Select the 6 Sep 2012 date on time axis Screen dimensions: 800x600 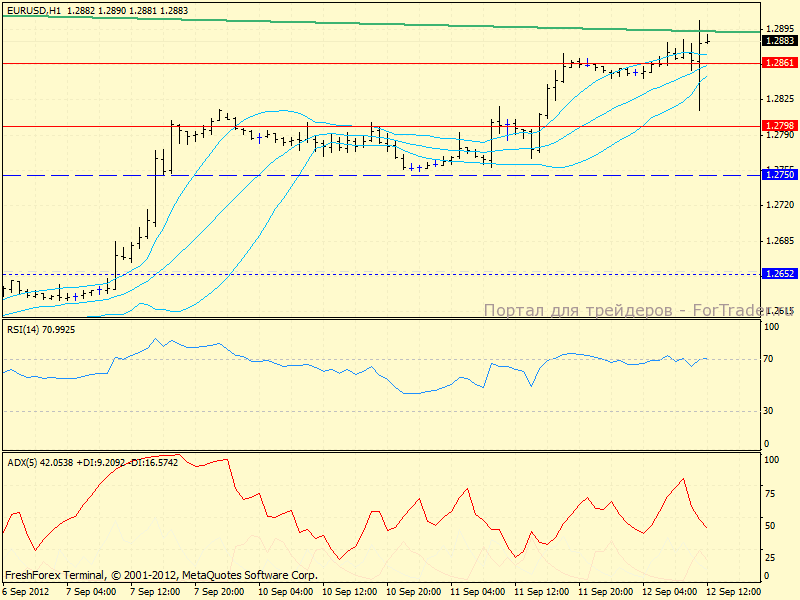click(x=27, y=592)
